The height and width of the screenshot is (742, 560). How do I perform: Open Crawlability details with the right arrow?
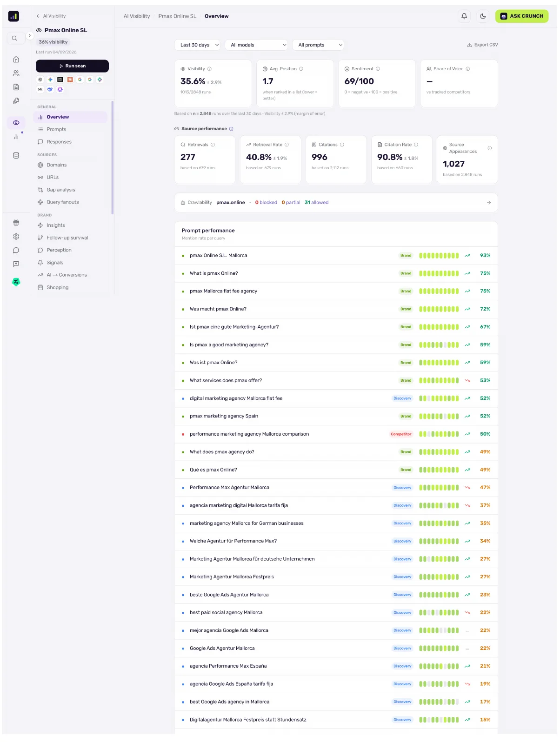click(x=489, y=203)
